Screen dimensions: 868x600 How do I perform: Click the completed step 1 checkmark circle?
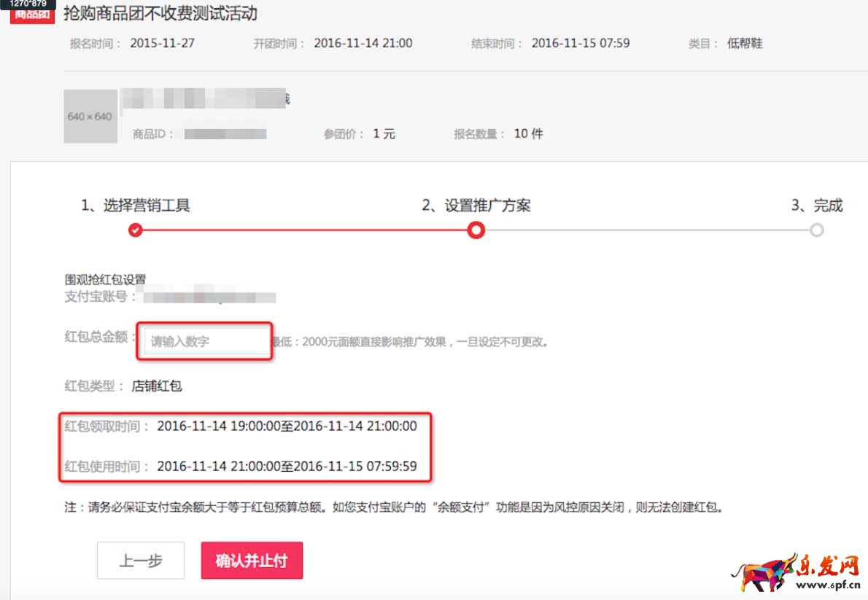coord(135,230)
